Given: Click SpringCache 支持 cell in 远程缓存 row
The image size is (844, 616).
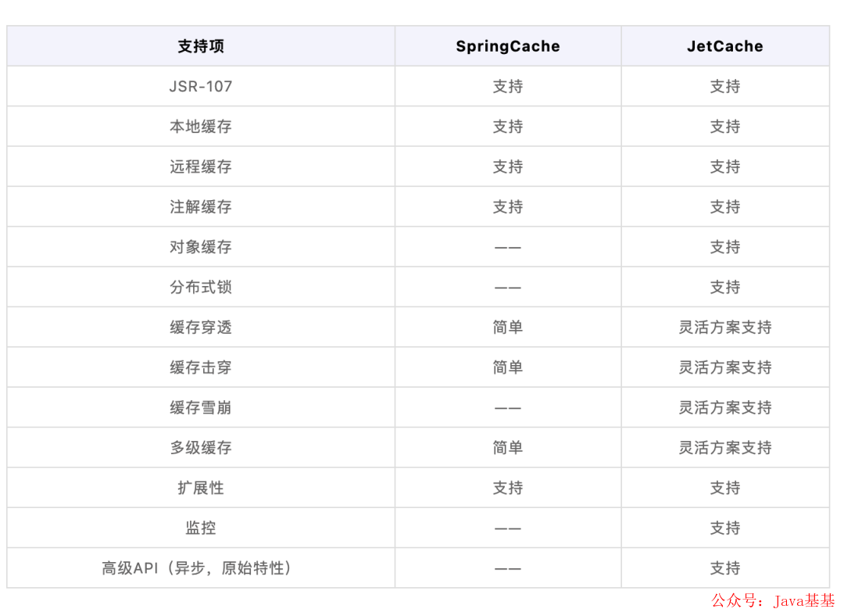Looking at the screenshot, I should 508,167.
